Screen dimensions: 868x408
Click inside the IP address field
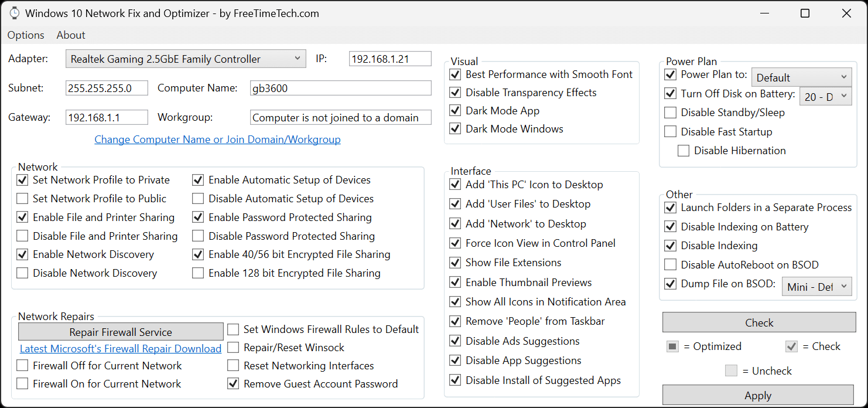click(x=389, y=58)
